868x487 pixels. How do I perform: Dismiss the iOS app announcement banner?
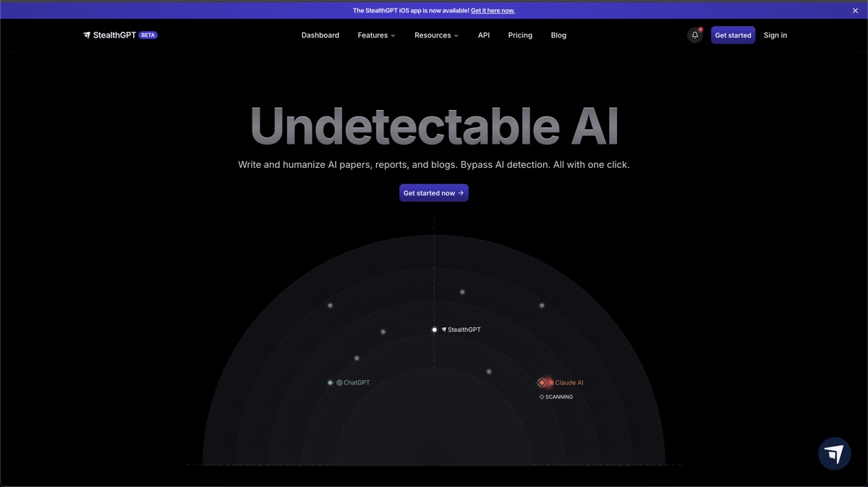(855, 11)
